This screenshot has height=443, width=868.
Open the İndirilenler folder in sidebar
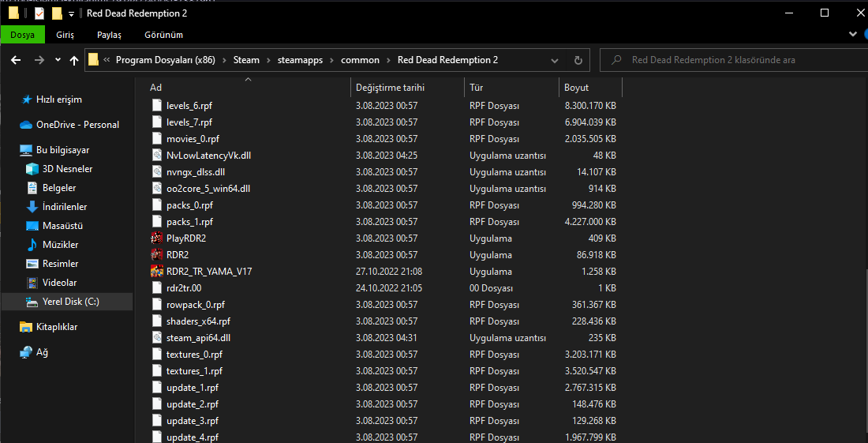tap(64, 207)
